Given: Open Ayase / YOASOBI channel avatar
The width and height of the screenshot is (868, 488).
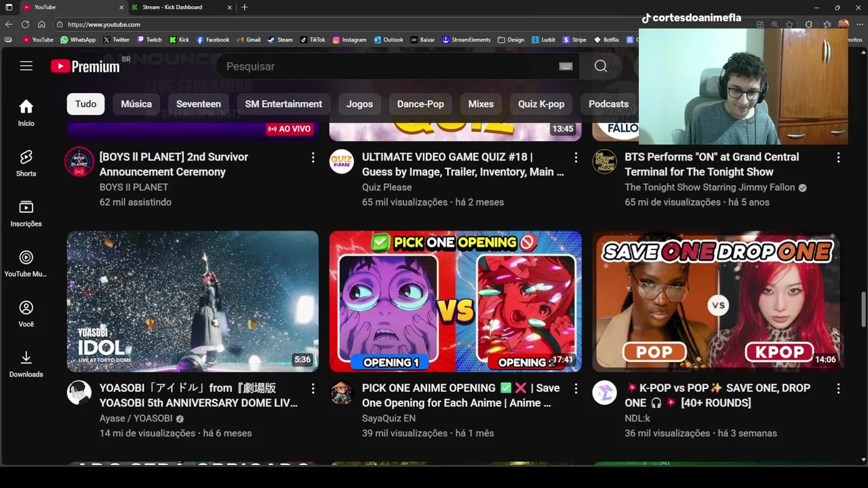Looking at the screenshot, I should [79, 392].
